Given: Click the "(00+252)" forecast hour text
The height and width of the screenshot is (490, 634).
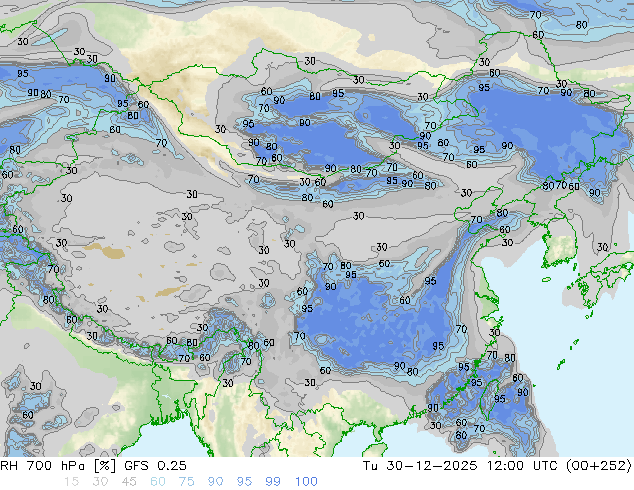Looking at the screenshot, I should tap(598, 466).
